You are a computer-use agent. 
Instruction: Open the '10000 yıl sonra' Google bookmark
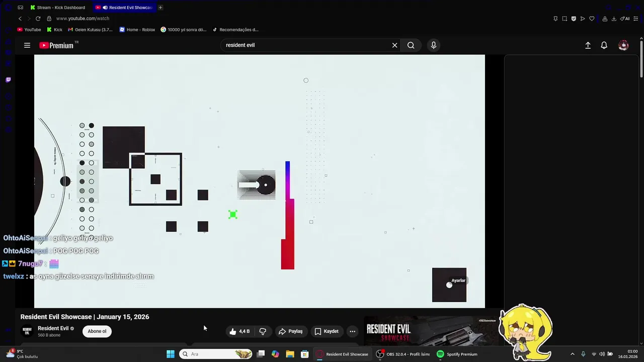coord(184,30)
